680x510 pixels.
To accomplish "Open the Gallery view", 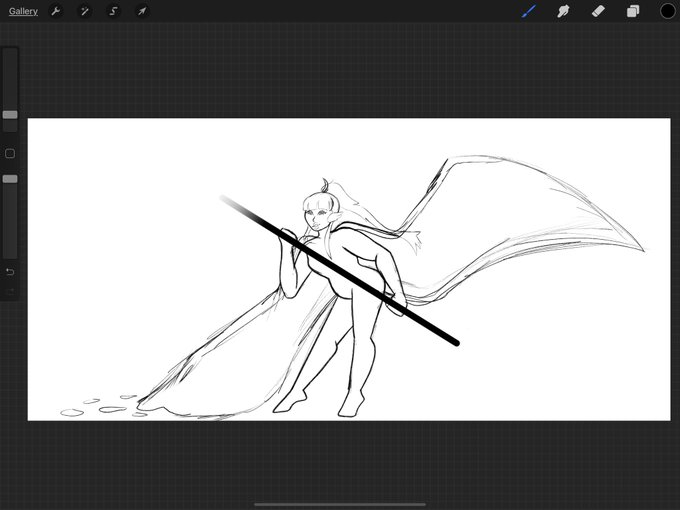I will coord(23,11).
